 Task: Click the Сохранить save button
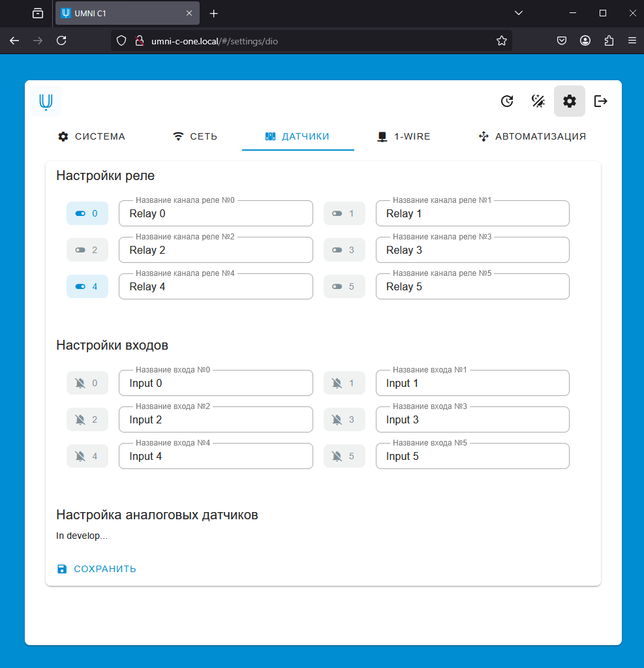[97, 569]
